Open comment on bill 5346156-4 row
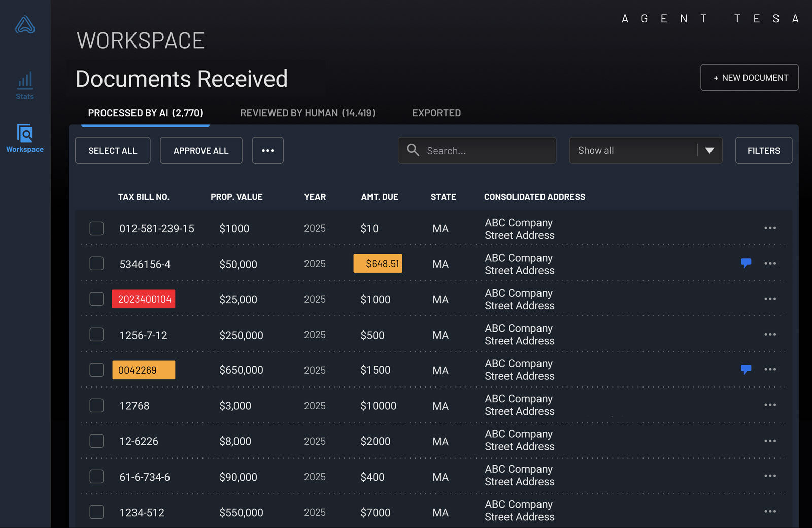The image size is (812, 528). (746, 263)
